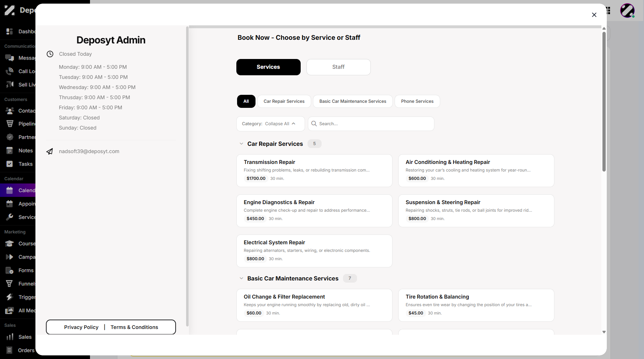Click the services list vertical scrollbar
Image resolution: width=644 pixels, height=359 pixels.
pos(604,102)
